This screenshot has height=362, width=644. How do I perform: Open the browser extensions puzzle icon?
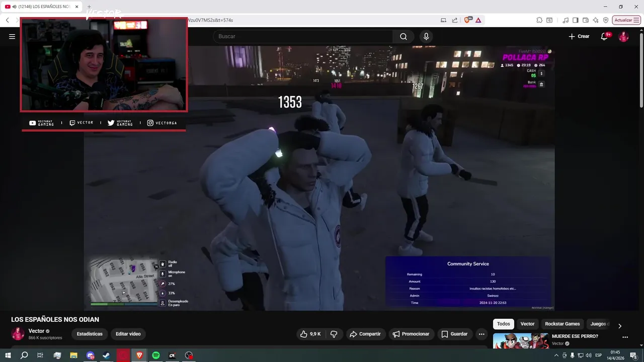coord(539,20)
